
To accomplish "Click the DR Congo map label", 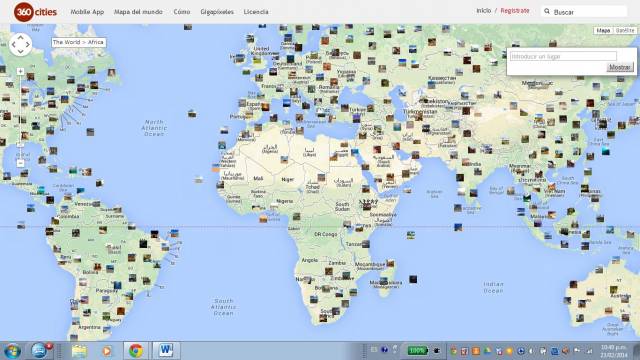I will 325,234.
